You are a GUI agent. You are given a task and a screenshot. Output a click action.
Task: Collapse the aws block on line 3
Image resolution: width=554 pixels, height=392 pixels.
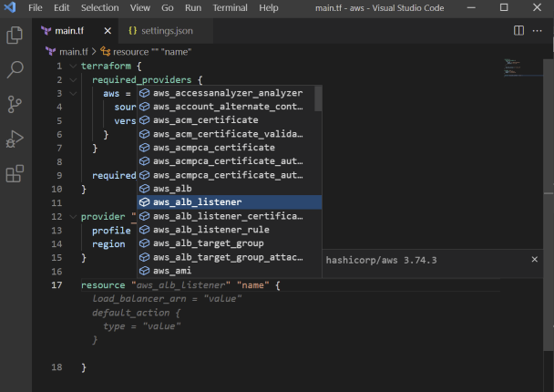(73, 94)
